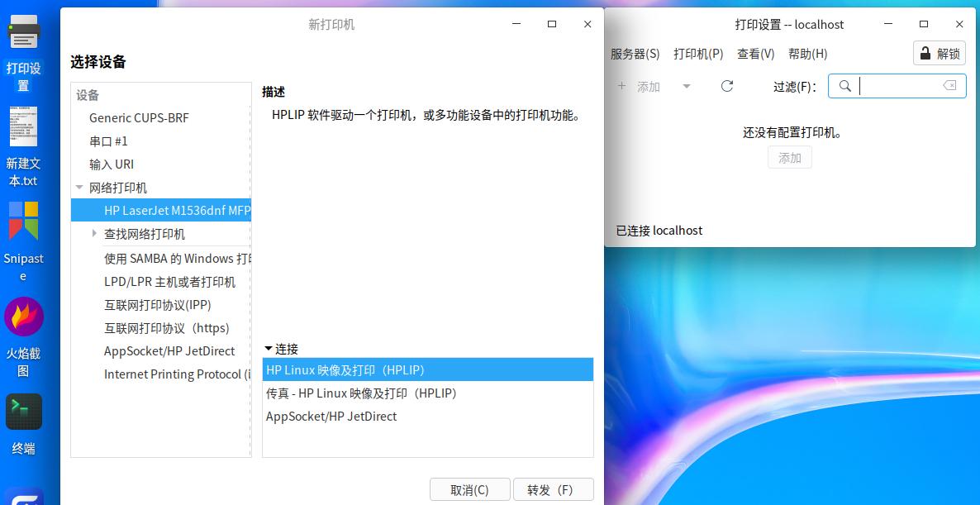Collapse the 连接 section

pyautogui.click(x=269, y=349)
